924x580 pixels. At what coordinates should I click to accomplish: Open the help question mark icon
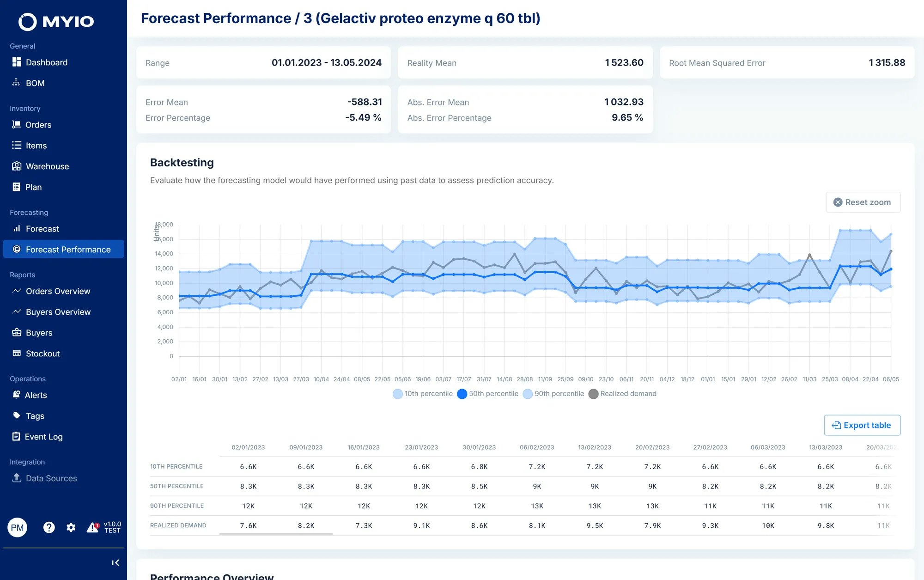(x=49, y=527)
